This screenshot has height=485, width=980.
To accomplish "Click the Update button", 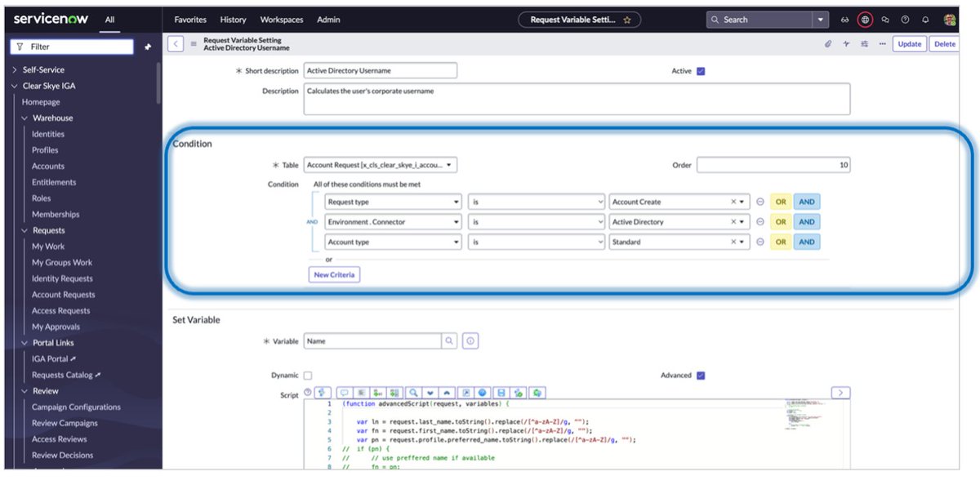I will (909, 43).
